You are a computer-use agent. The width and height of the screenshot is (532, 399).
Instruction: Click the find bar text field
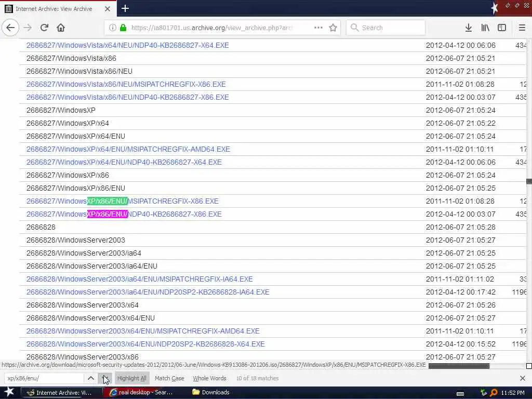[44, 378]
